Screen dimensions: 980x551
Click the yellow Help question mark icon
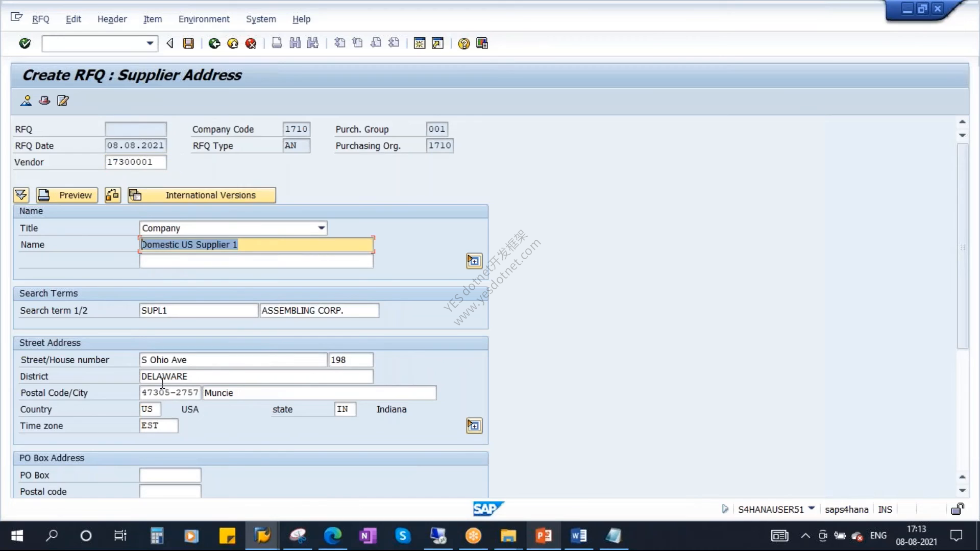[463, 43]
